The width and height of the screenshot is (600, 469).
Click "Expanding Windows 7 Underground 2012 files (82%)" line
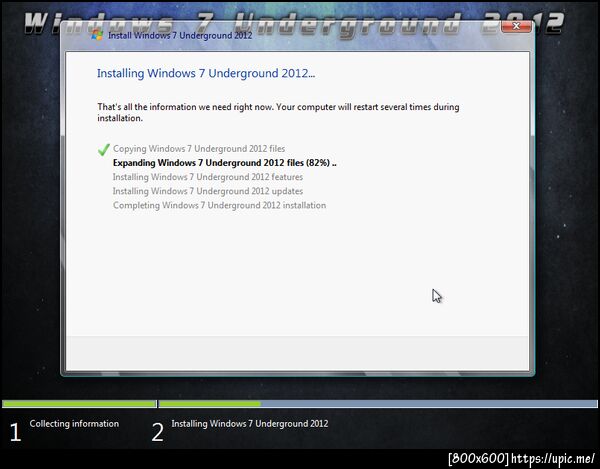click(x=225, y=163)
